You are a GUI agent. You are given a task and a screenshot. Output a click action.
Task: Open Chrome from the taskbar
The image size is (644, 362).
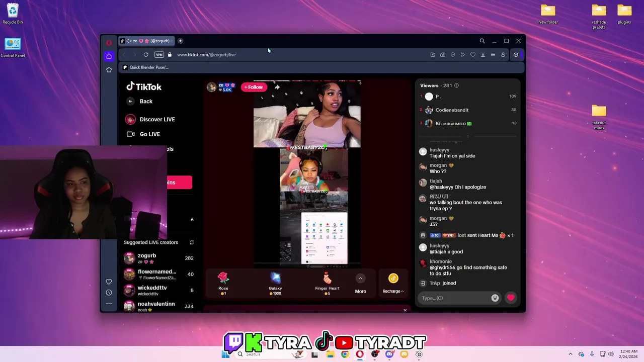tap(345, 354)
